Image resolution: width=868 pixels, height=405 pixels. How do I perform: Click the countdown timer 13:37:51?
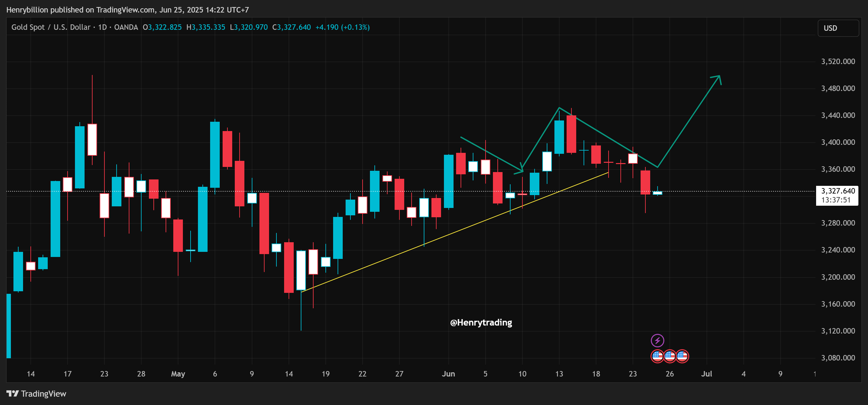836,200
